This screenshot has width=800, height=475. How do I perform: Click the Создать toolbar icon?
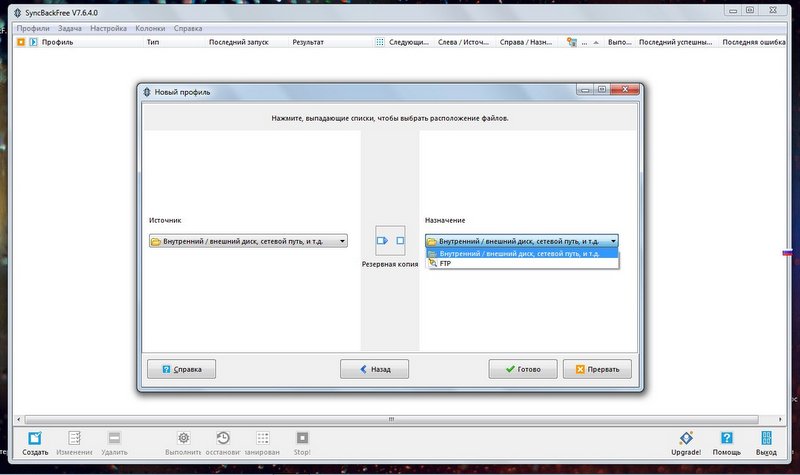pyautogui.click(x=35, y=438)
